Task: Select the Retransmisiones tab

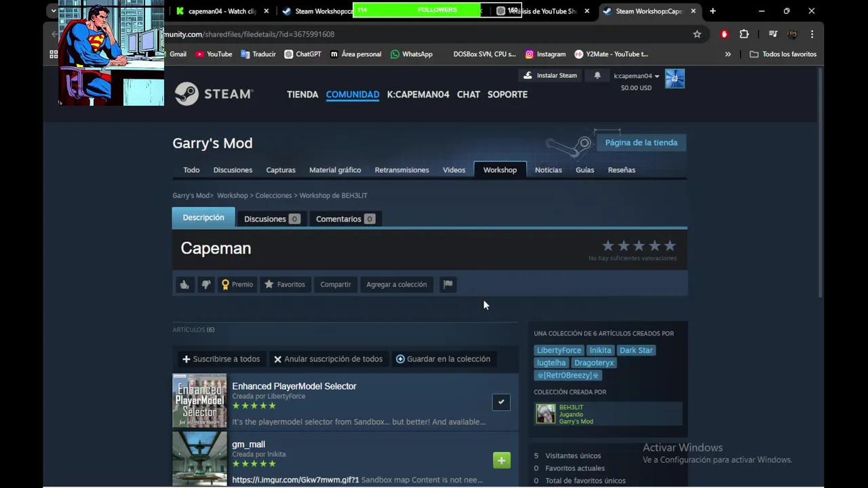Action: coord(402,170)
